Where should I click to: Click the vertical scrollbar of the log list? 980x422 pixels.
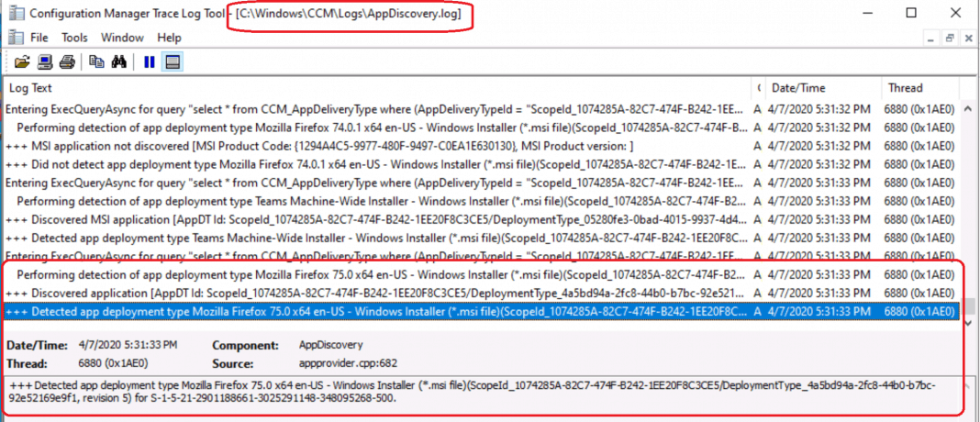point(969,202)
